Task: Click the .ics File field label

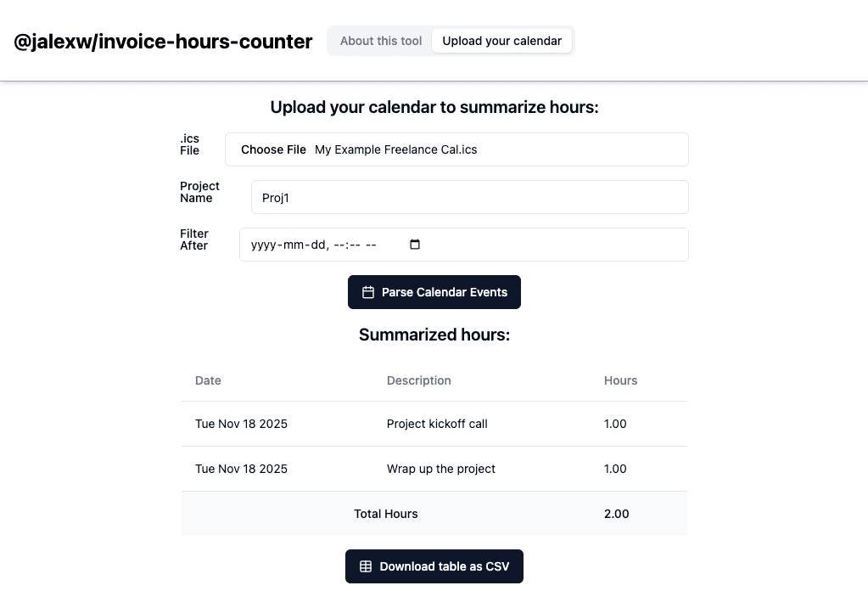Action: 189,144
